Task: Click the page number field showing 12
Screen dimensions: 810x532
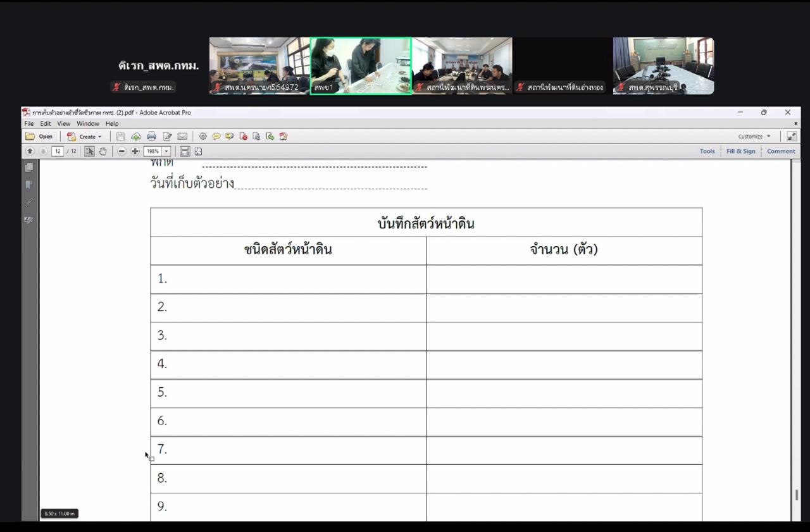Action: (x=58, y=151)
